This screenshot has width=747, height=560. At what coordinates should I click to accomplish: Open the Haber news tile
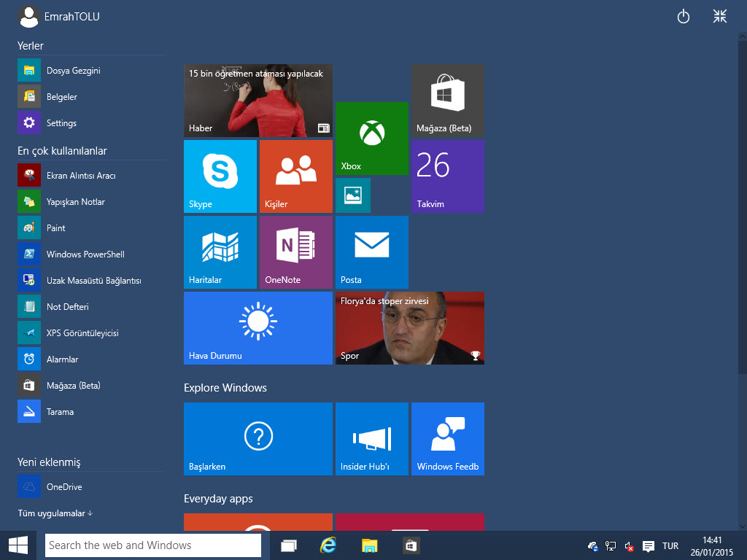pos(258,101)
